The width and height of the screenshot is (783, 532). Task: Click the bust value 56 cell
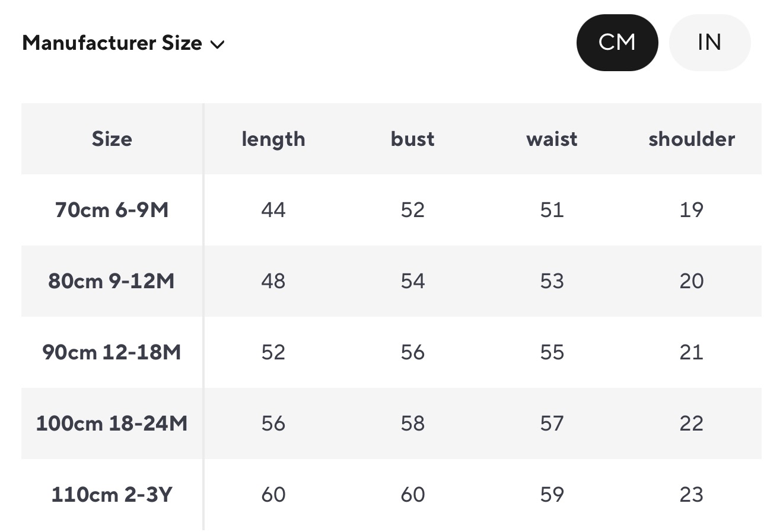pos(413,352)
